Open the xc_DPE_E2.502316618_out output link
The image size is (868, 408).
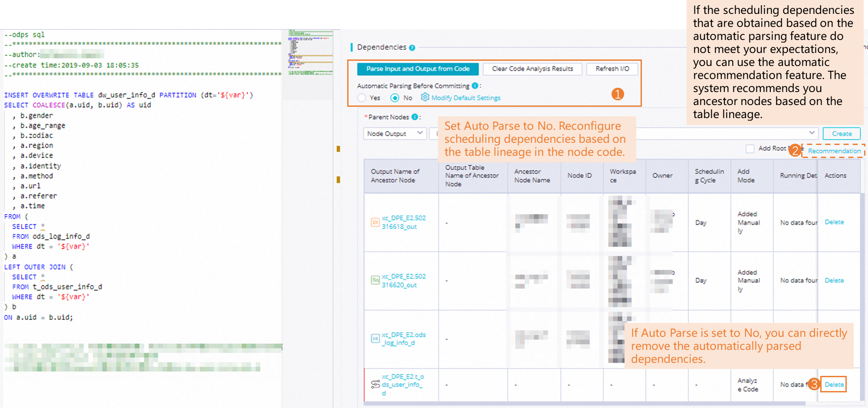(x=404, y=222)
